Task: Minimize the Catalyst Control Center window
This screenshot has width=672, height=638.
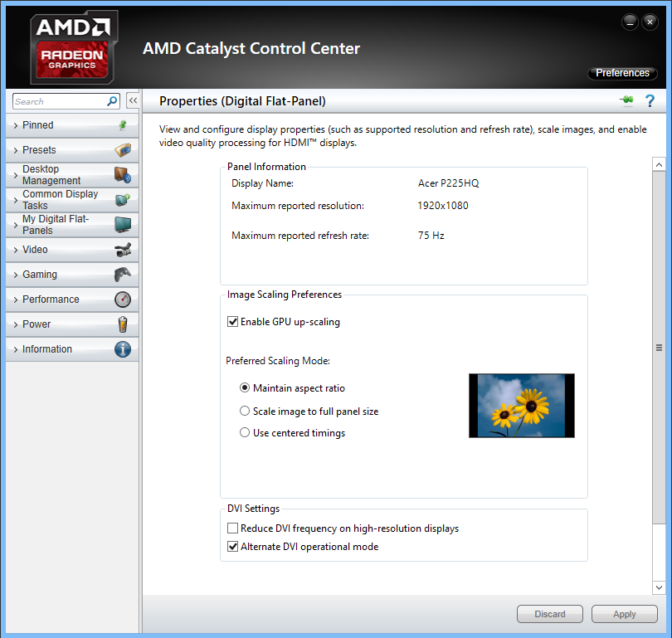Action: coord(630,22)
